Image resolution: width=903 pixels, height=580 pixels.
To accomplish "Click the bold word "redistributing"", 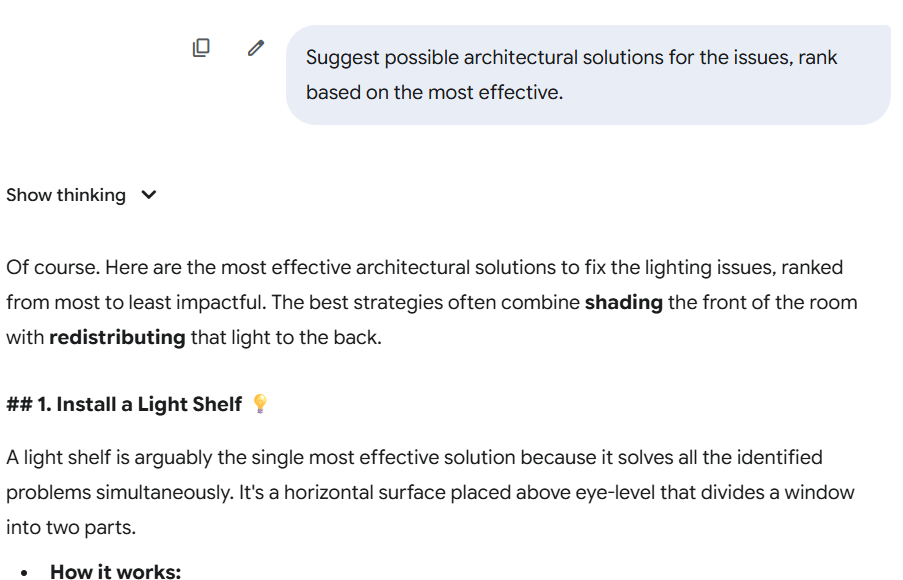I will point(117,337).
